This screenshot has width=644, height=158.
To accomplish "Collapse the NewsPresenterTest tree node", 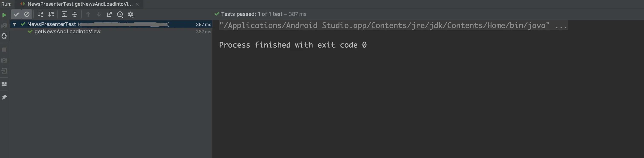I will click(x=14, y=24).
